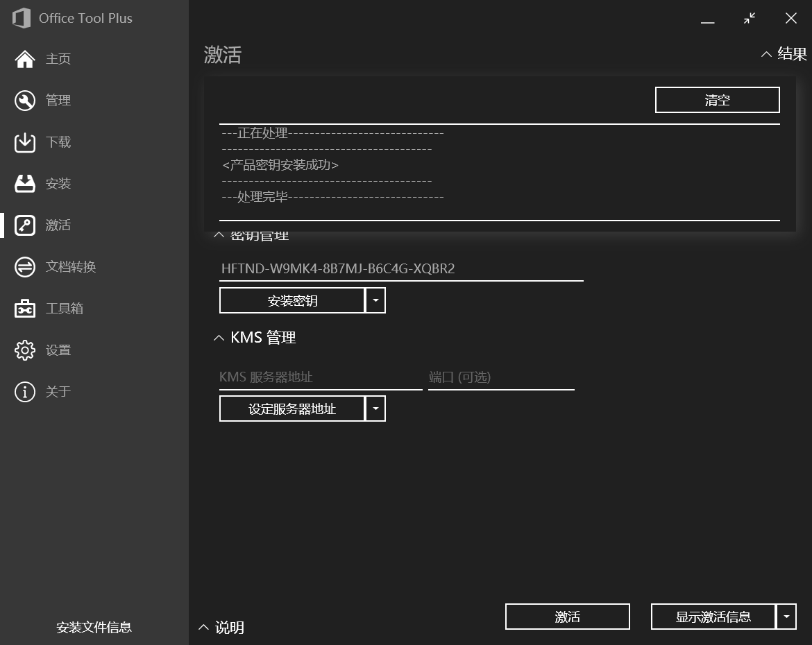Click the 激活 button at the bottom
The height and width of the screenshot is (645, 812).
click(568, 617)
